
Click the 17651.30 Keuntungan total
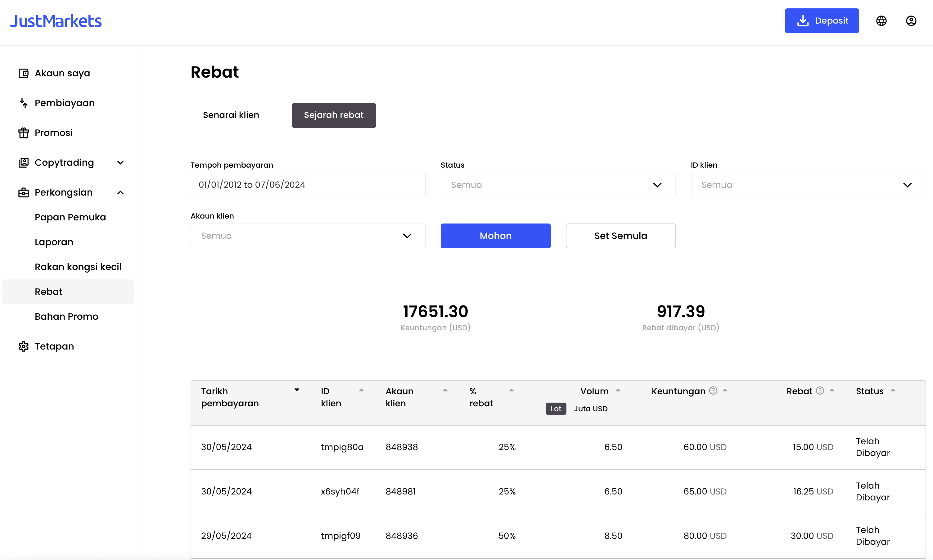(x=435, y=312)
